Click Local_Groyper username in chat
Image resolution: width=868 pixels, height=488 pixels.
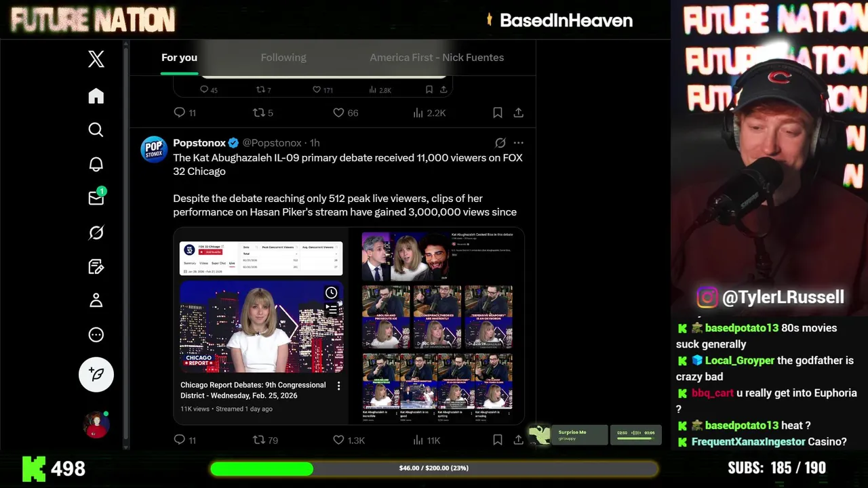point(740,361)
